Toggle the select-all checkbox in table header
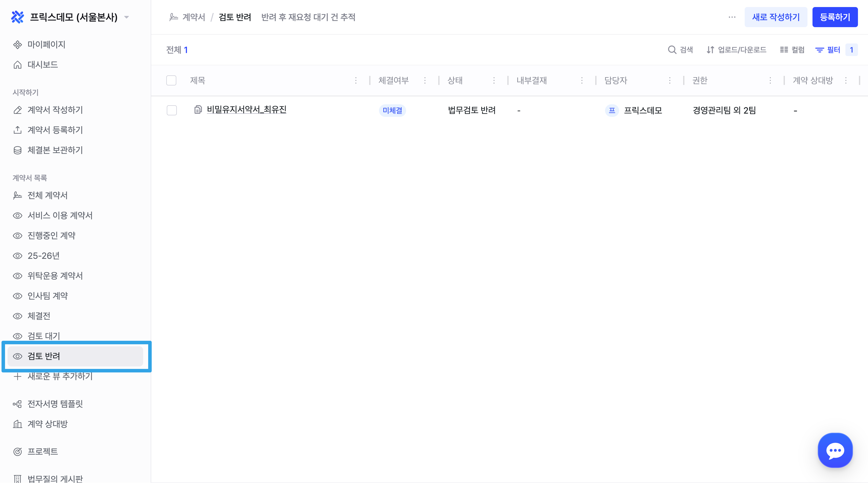Screen dimensions: 868x483 171,81
